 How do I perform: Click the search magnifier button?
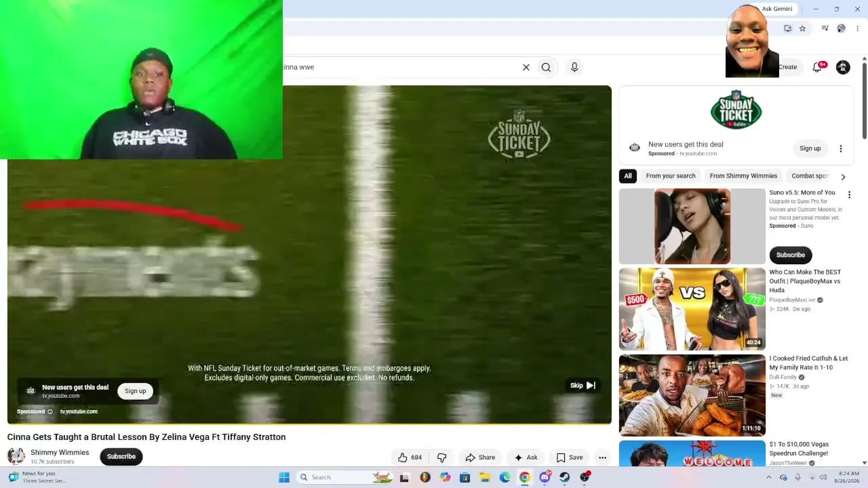click(546, 67)
